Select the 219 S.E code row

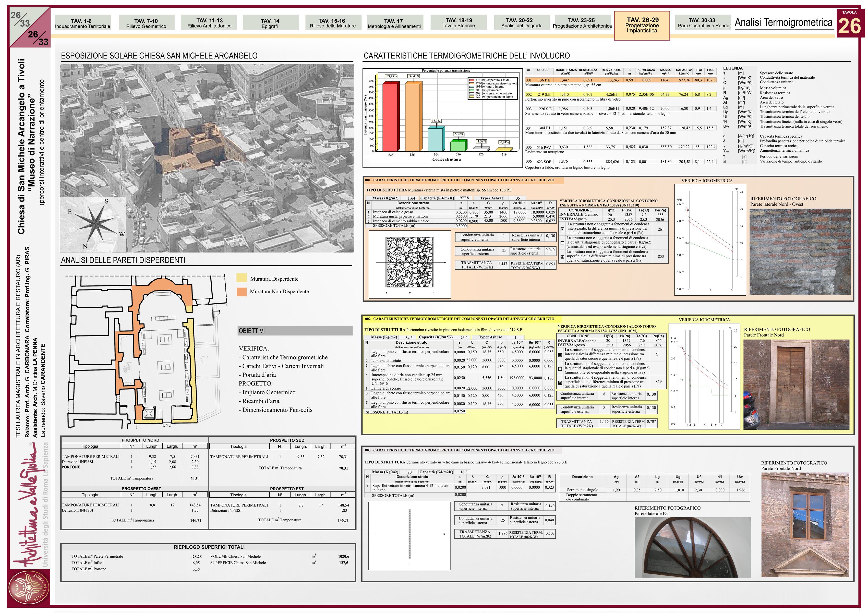coord(620,94)
